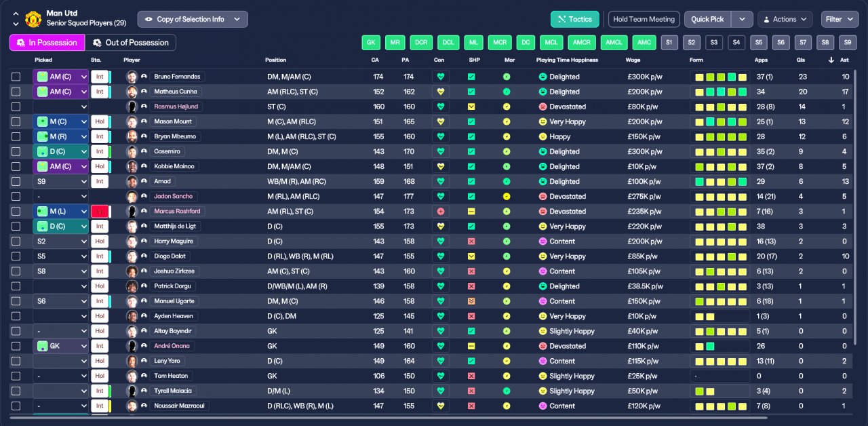Click the delighted face icon for Casemiro
The image size is (868, 426).
point(542,151)
